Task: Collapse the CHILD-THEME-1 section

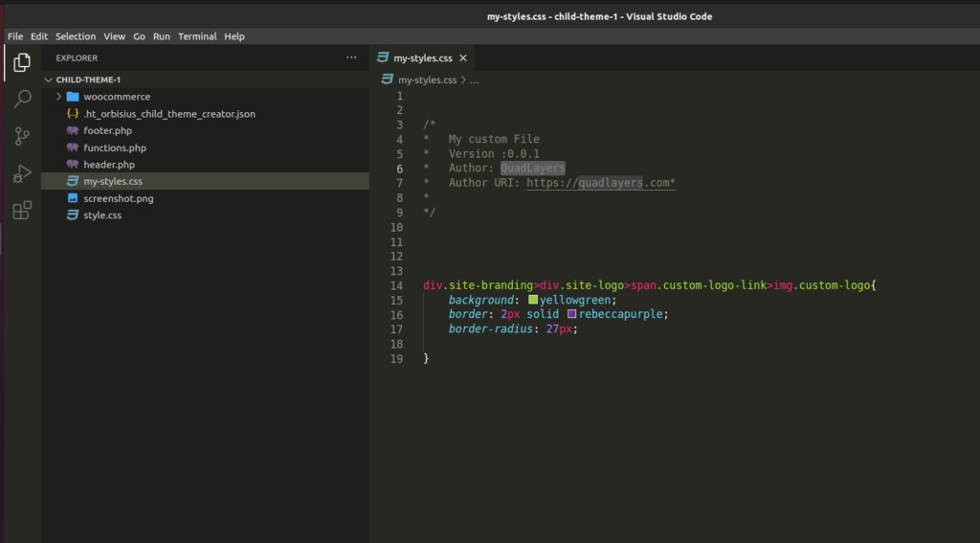Action: point(49,80)
